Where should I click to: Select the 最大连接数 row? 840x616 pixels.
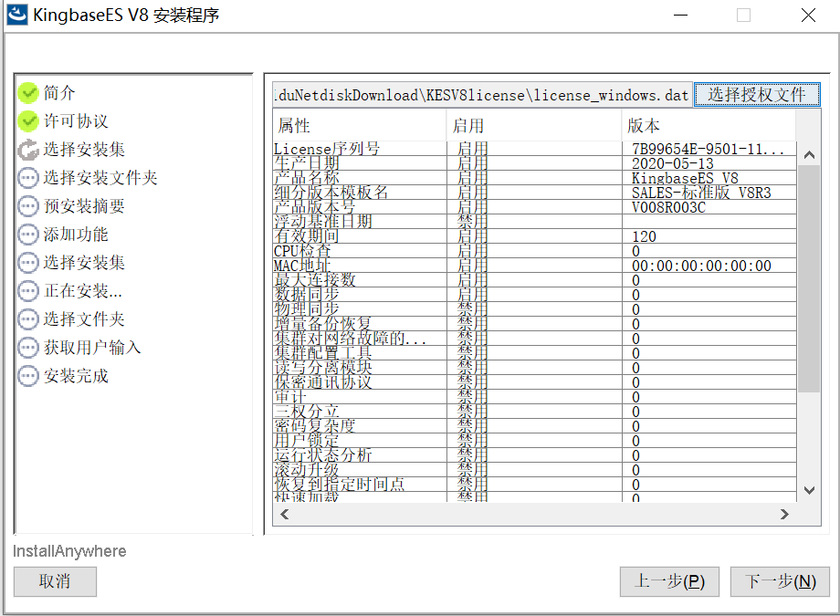click(x=535, y=280)
